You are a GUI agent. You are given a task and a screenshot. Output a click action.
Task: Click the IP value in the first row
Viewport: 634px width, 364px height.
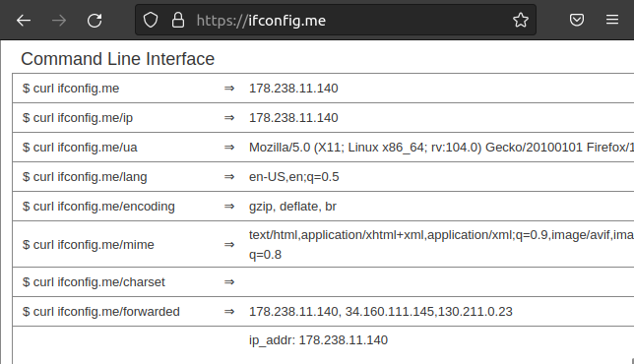293,89
